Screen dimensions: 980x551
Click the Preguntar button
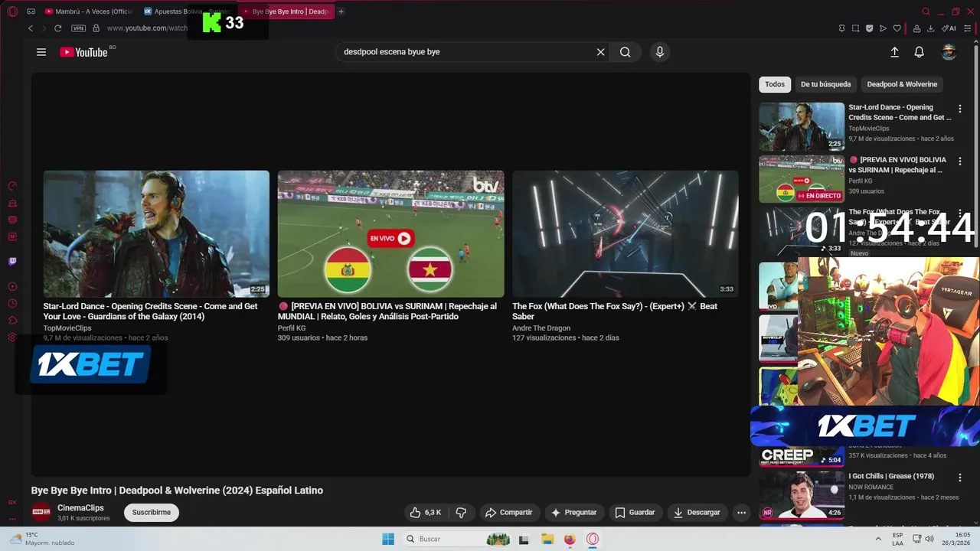point(573,512)
